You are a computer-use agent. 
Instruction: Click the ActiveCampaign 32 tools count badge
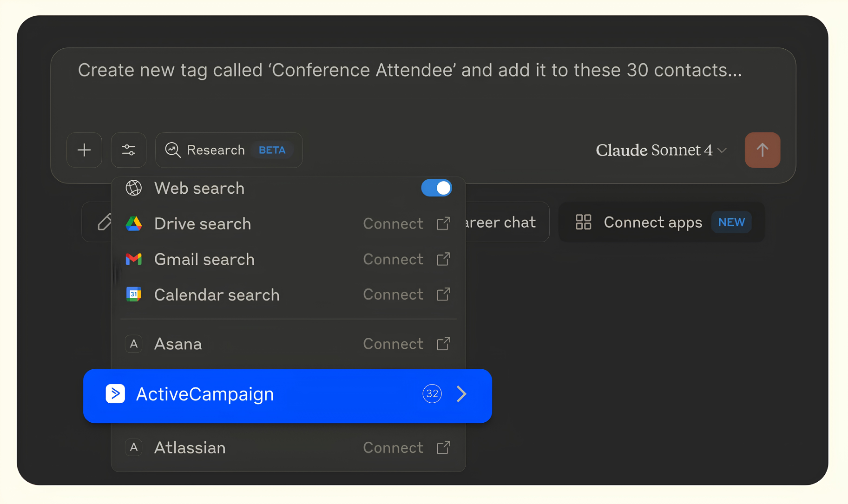pos(432,394)
